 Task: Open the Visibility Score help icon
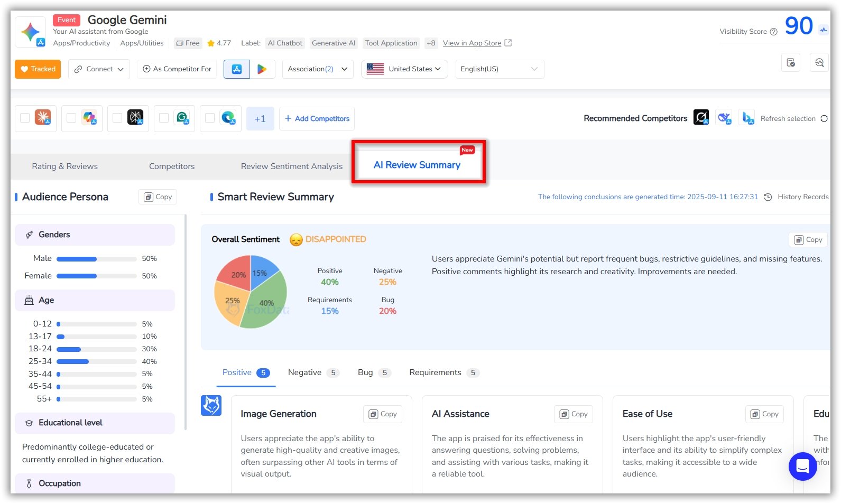coord(773,32)
